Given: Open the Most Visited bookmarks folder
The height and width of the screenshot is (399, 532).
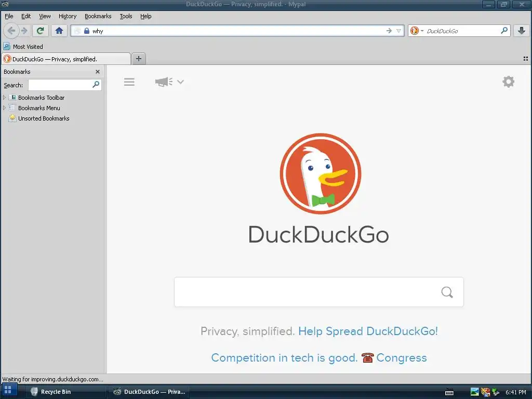Looking at the screenshot, I should coord(23,46).
